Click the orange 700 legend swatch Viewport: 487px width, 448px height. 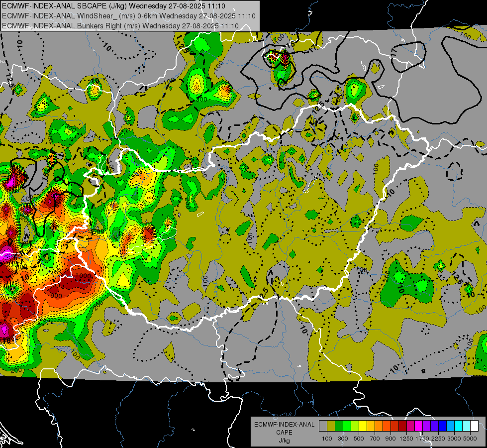click(x=379, y=426)
